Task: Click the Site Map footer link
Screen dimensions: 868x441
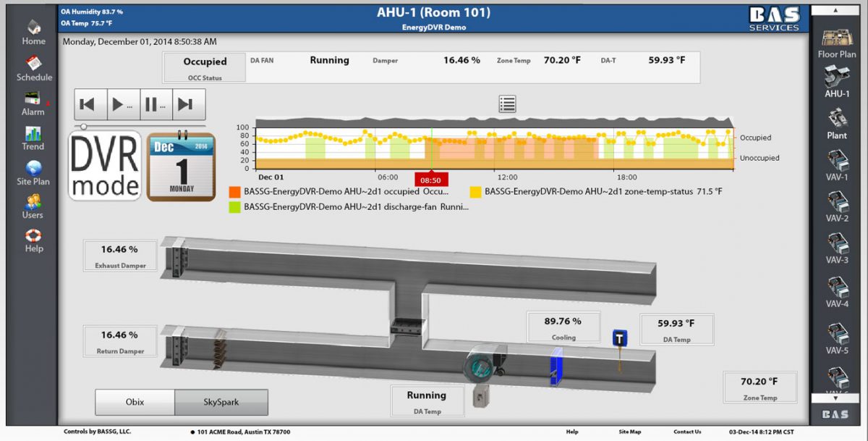Action: click(x=629, y=432)
